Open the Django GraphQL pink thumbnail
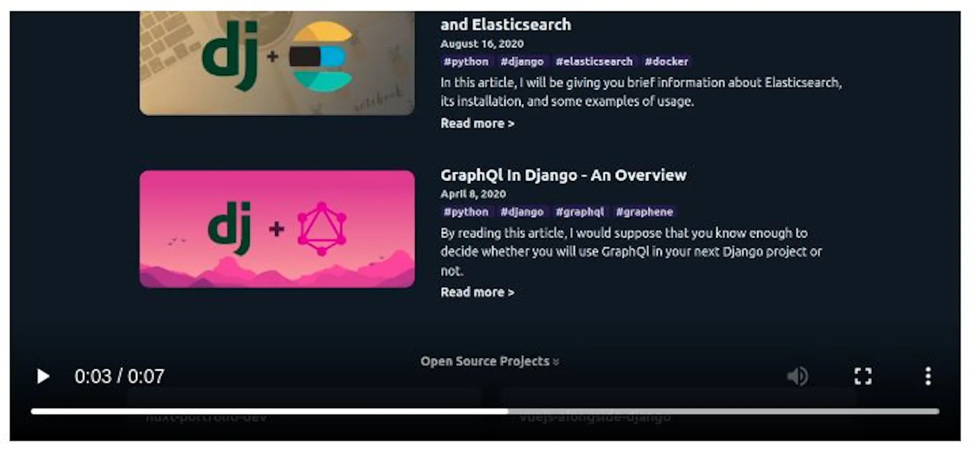Image resolution: width=980 pixels, height=463 pixels. point(277,229)
